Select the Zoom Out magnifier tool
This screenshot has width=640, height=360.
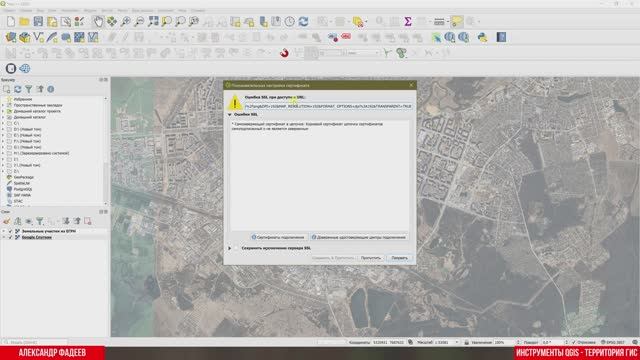coord(139,22)
